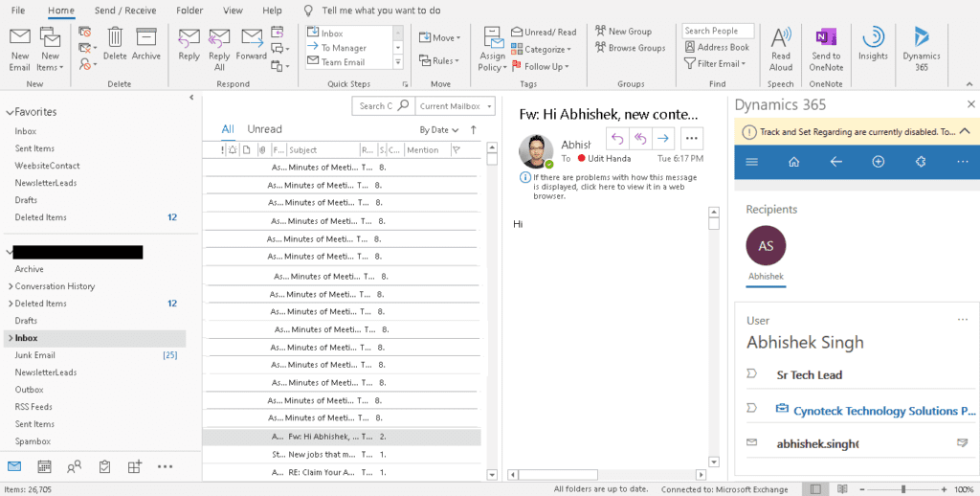Open the Dynamics 365 hamburger menu

752,162
